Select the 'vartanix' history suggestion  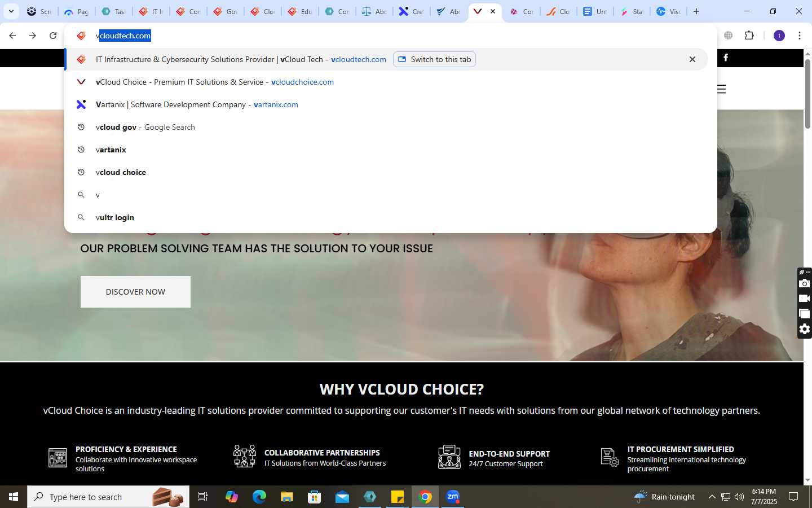point(386,150)
